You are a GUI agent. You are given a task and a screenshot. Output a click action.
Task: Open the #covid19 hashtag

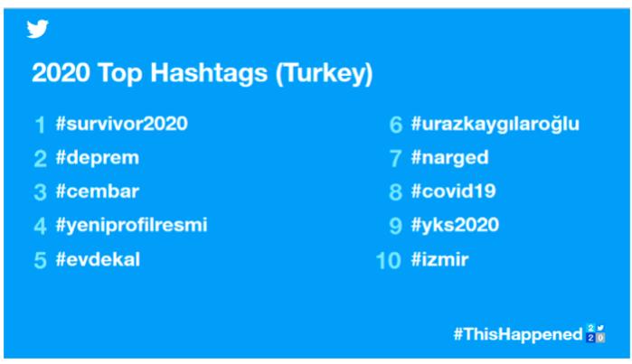[454, 191]
